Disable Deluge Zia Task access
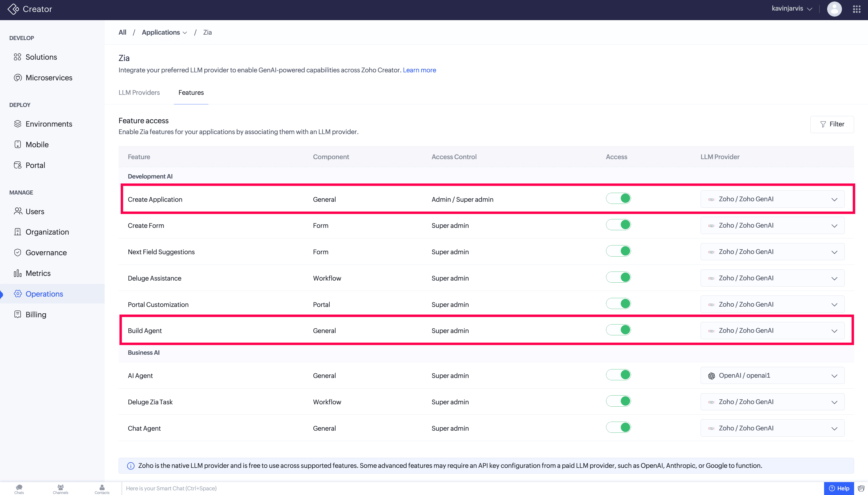868x495 pixels. pos(618,401)
